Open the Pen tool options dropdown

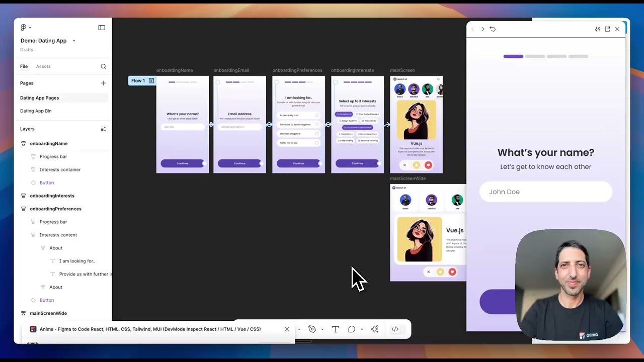pyautogui.click(x=322, y=330)
